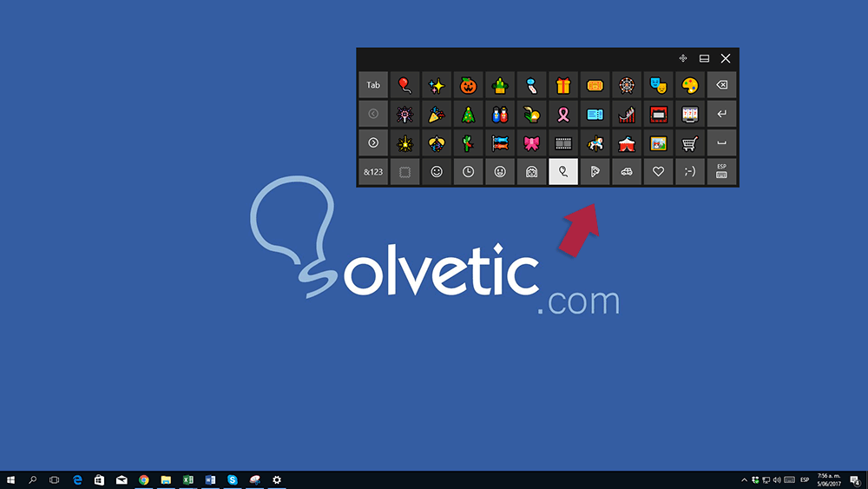Show hidden system tray icons

pos(744,479)
